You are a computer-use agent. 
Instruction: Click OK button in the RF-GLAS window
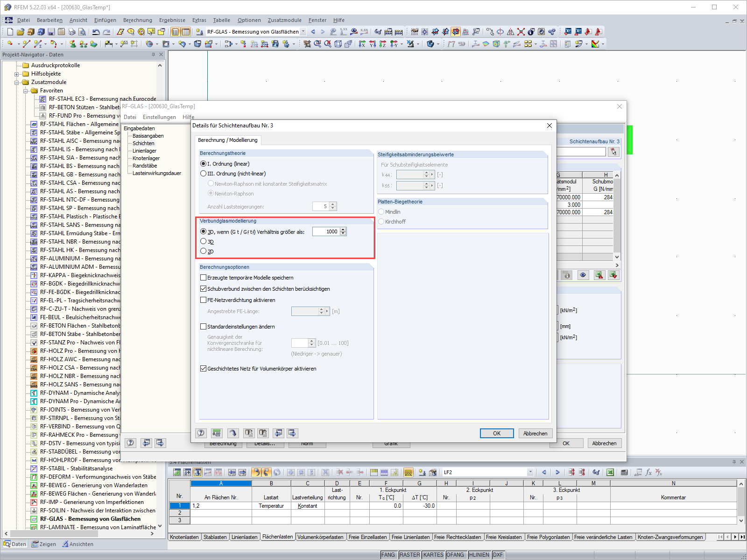566,443
